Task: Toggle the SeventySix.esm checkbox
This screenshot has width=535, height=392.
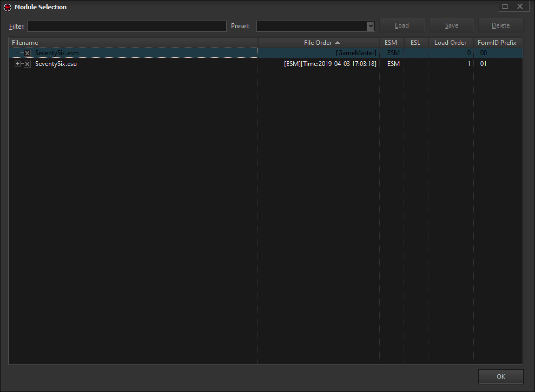Action: click(x=27, y=53)
